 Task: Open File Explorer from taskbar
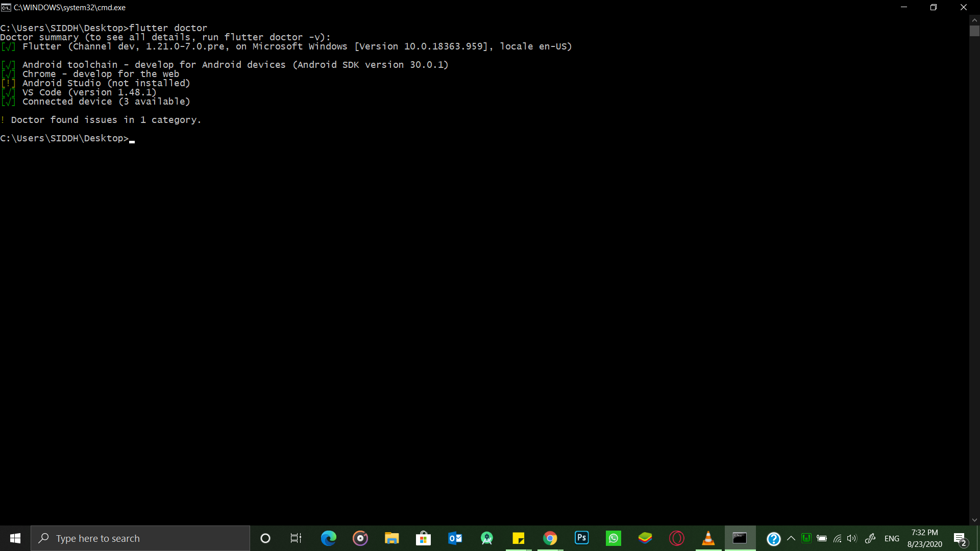point(391,538)
